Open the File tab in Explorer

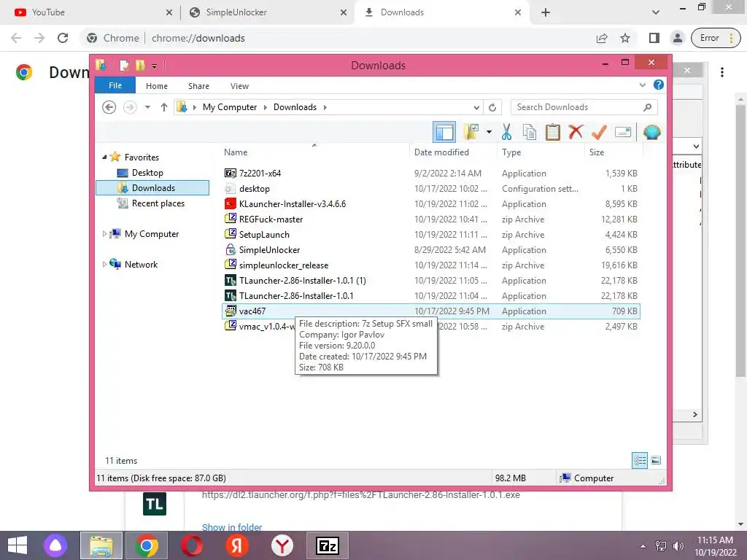[x=115, y=86]
